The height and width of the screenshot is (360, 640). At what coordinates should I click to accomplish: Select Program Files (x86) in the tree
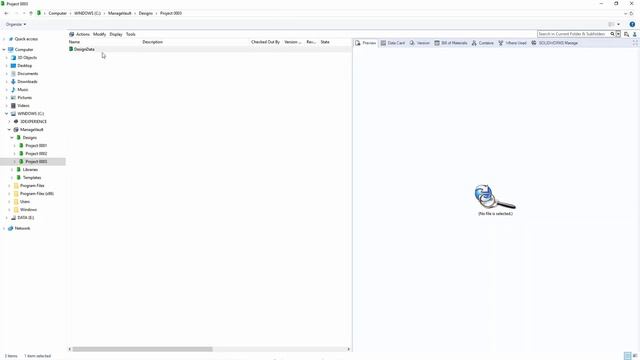pyautogui.click(x=37, y=193)
